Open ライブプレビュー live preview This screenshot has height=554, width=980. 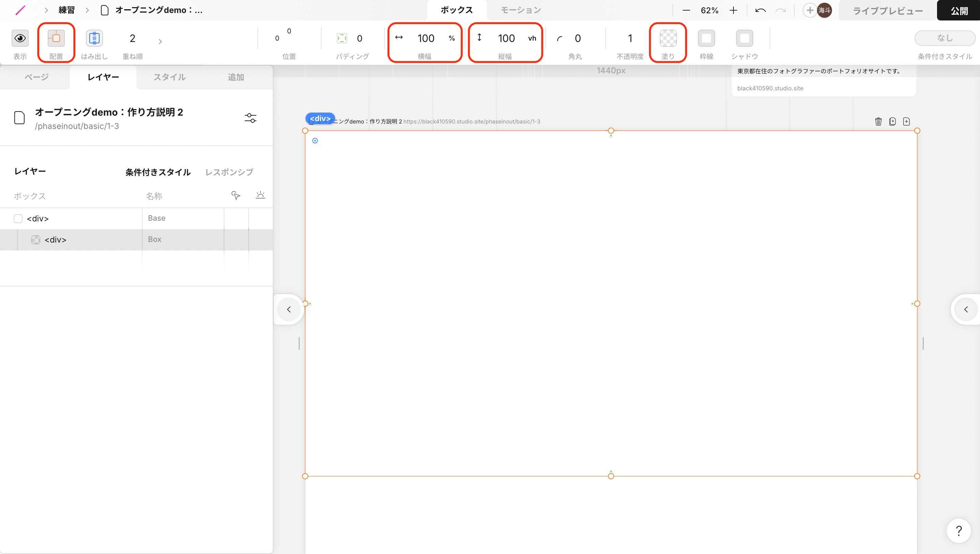click(887, 11)
